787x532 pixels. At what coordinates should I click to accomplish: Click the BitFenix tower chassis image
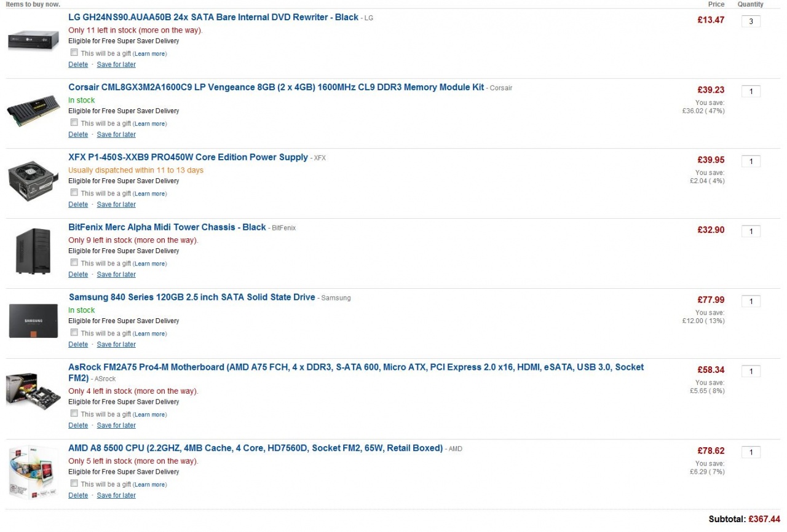coord(33,251)
